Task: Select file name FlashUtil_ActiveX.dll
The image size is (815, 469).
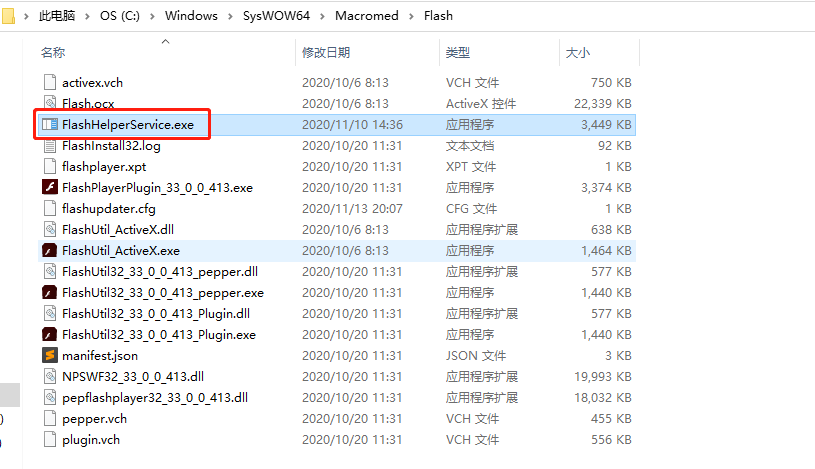Action: 118,230
